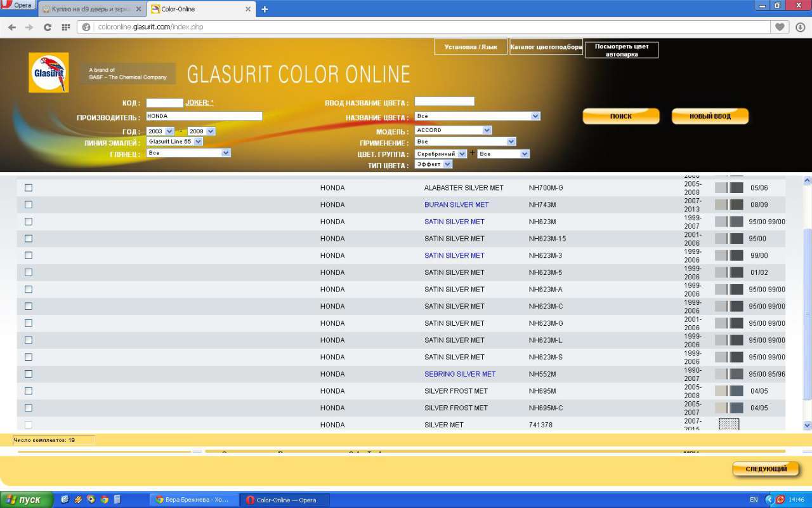This screenshot has width=812, height=508.
Task: Open the 'Название цвета' dropdown
Action: 478,116
